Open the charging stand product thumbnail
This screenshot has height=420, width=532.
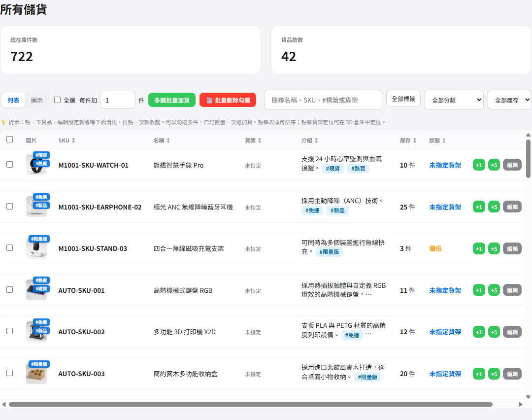[36, 248]
